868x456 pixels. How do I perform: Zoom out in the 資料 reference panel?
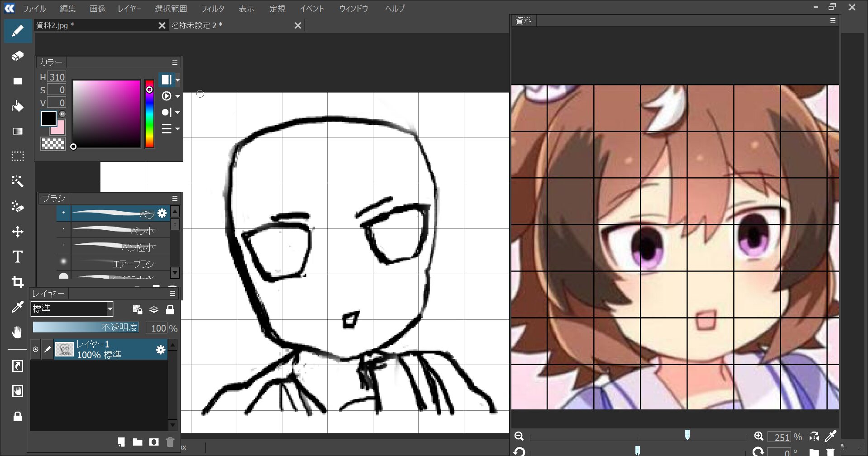[x=519, y=436]
